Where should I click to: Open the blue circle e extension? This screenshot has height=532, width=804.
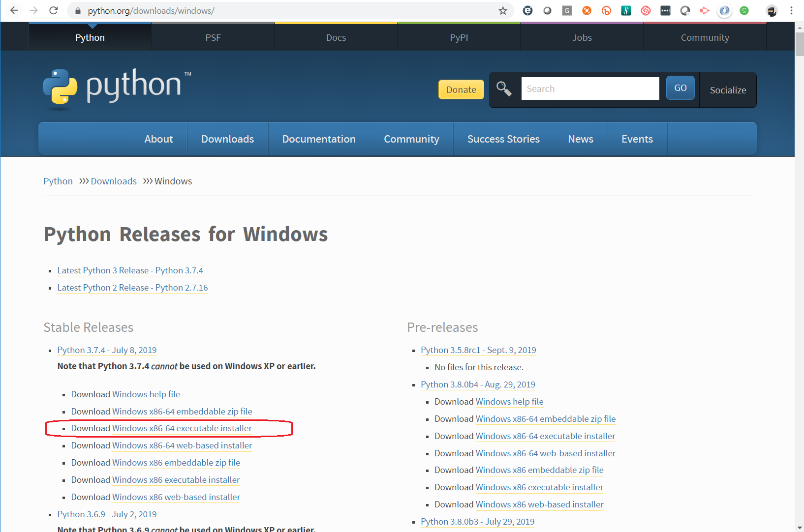pyautogui.click(x=527, y=10)
